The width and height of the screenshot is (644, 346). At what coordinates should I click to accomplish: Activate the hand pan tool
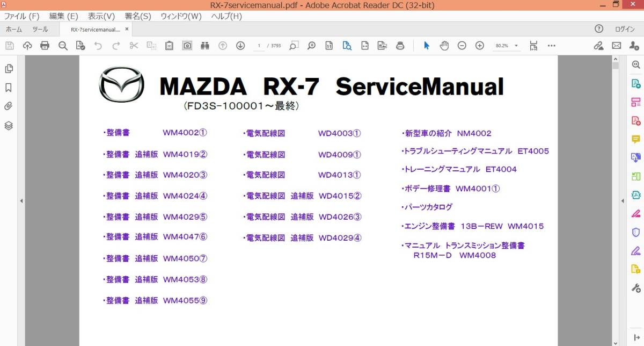coord(444,46)
